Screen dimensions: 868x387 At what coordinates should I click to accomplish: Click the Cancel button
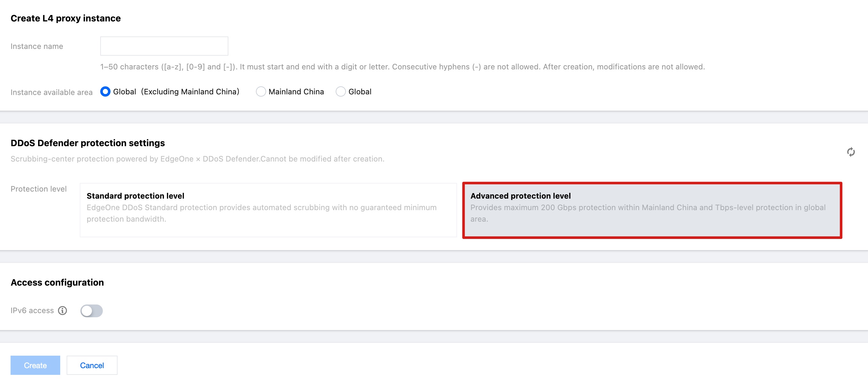coord(92,365)
